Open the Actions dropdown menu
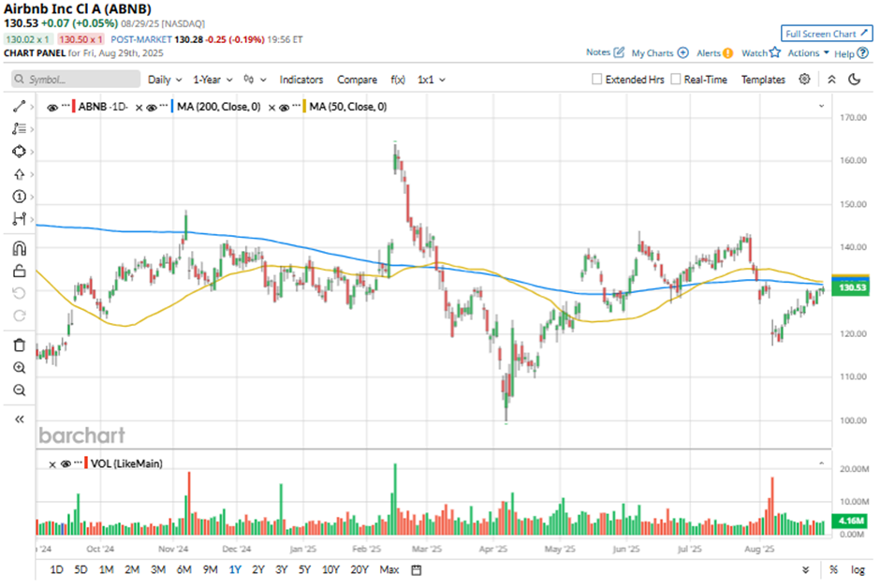The image size is (880, 588). (808, 52)
